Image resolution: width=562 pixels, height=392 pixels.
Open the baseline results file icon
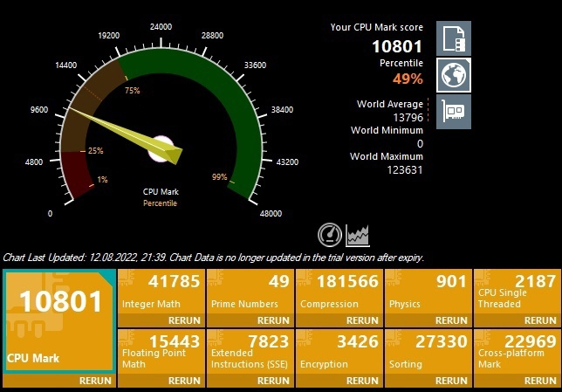(454, 38)
